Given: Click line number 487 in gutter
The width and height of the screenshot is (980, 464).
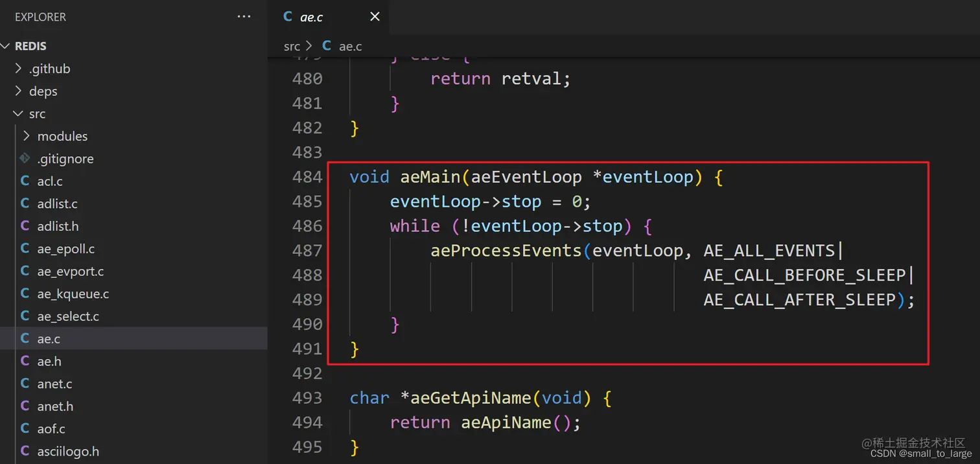Looking at the screenshot, I should pos(307,250).
